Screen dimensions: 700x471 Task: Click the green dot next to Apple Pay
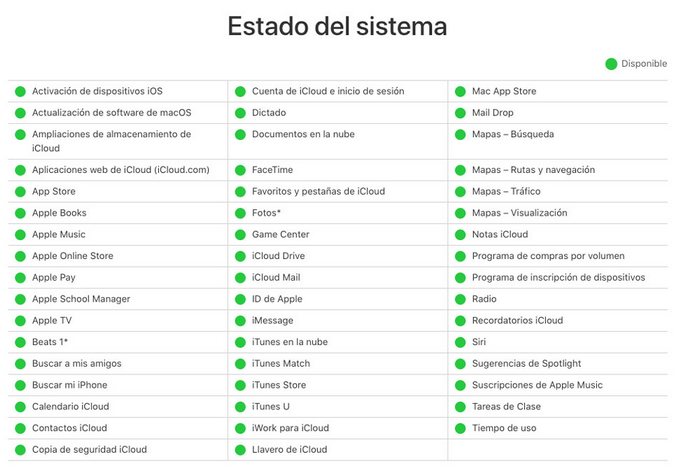pos(20,278)
